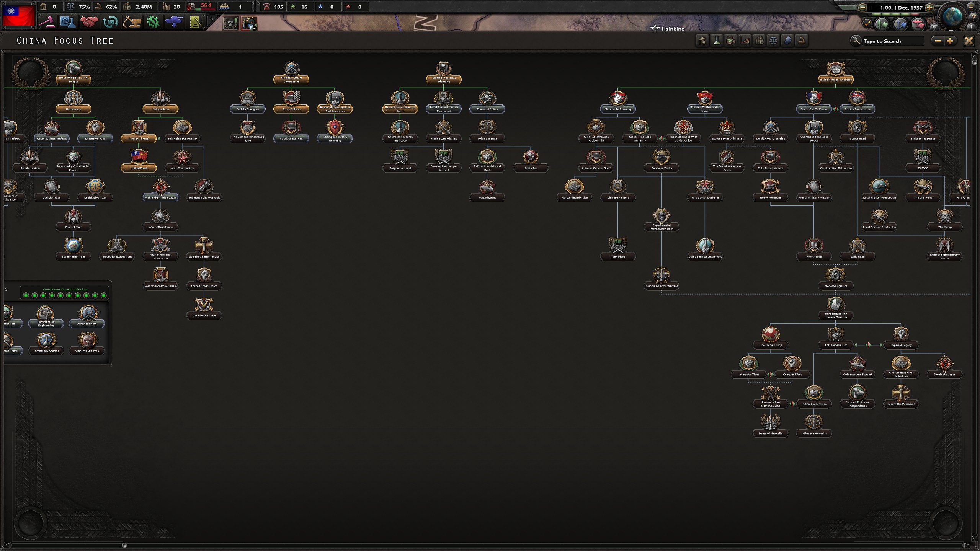Open the Research tab with flask icon
This screenshot has width=980, height=551.
point(68,22)
